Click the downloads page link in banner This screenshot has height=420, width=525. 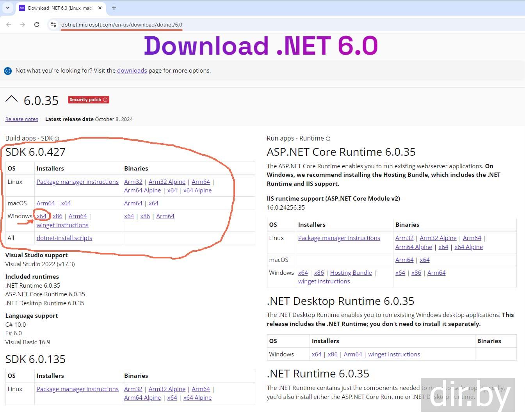[132, 71]
